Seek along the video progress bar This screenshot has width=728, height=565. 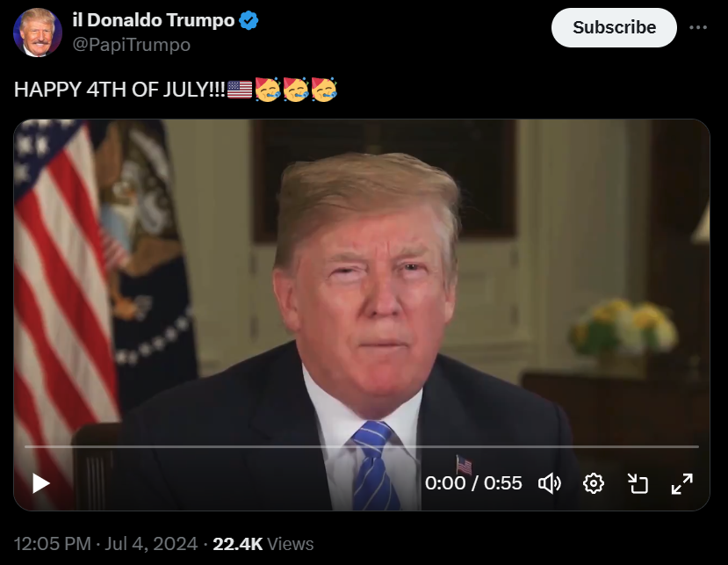[x=362, y=446]
